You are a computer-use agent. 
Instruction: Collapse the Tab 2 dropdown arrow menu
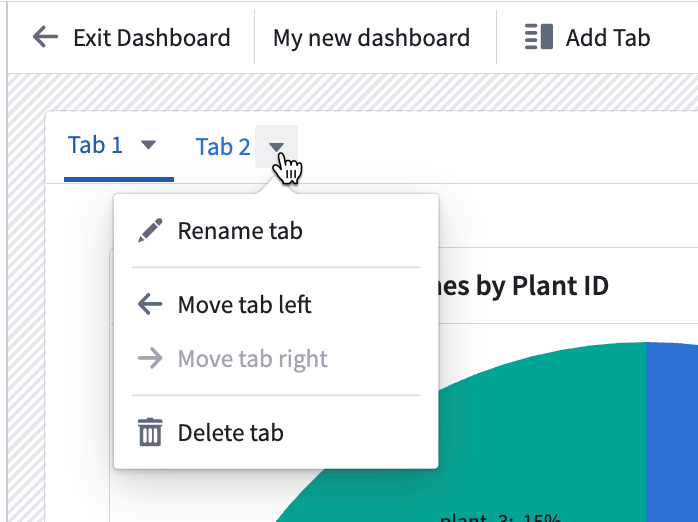276,147
